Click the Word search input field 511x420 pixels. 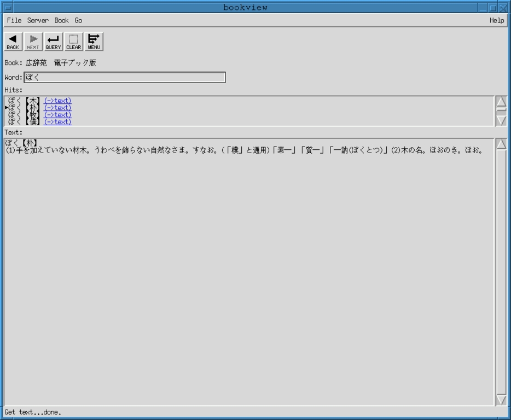click(125, 78)
